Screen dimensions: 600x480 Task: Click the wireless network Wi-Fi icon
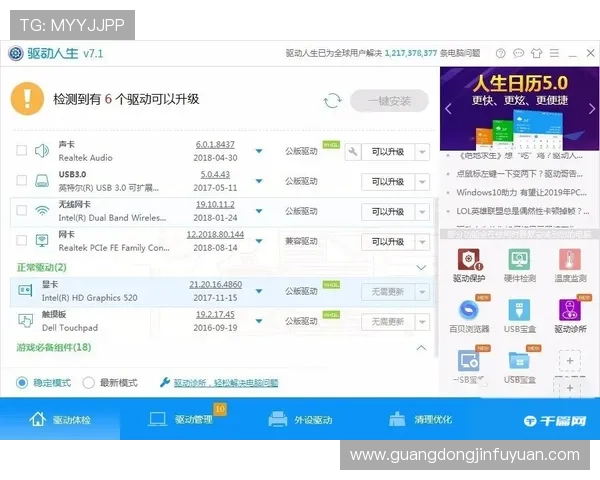42,210
